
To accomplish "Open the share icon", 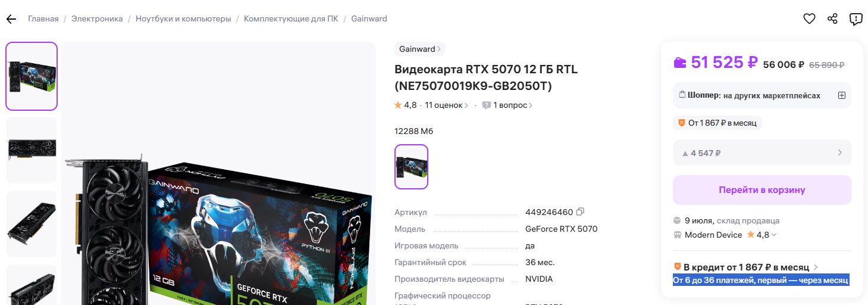I will tap(832, 19).
